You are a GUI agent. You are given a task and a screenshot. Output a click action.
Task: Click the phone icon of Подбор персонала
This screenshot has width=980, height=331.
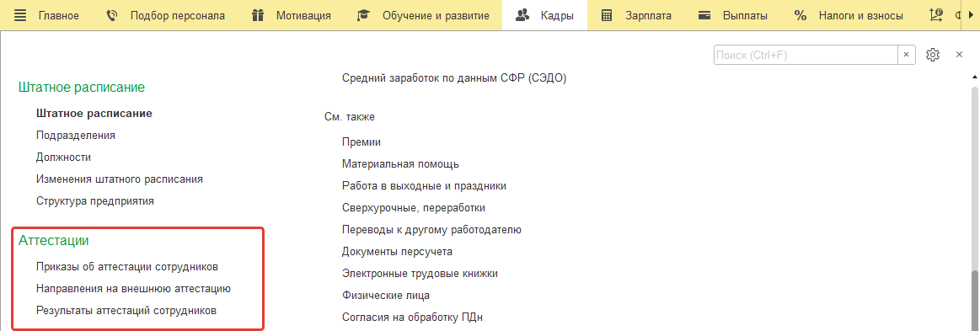pyautogui.click(x=112, y=16)
